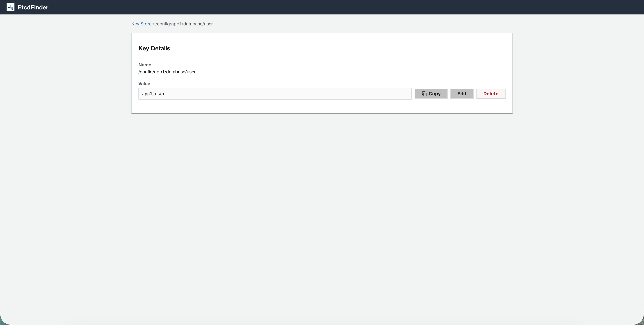644x325 pixels.
Task: Copy the key value using the Copy control
Action: (x=431, y=94)
